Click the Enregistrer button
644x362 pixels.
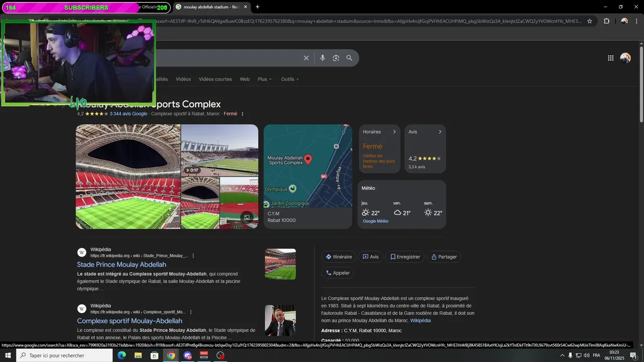[405, 256]
